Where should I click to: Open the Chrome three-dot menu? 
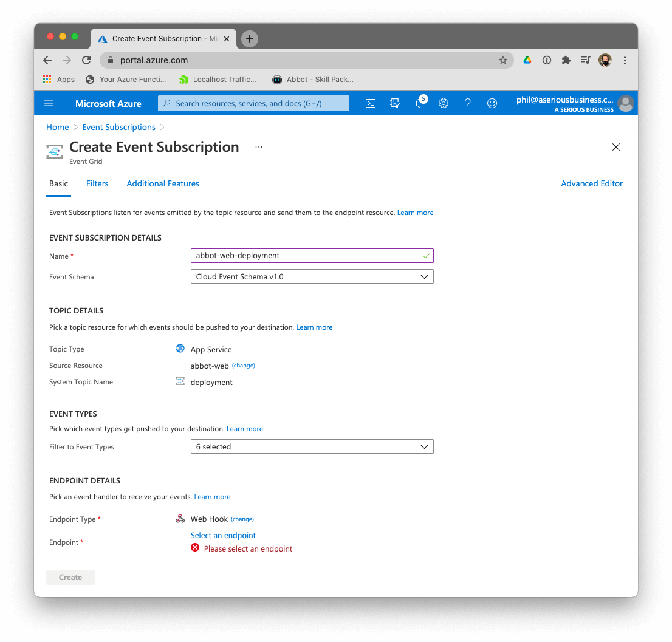pyautogui.click(x=625, y=60)
